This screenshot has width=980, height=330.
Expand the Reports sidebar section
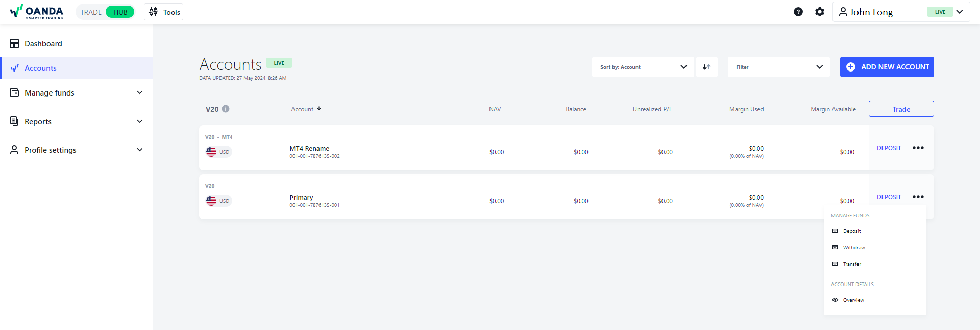point(77,121)
